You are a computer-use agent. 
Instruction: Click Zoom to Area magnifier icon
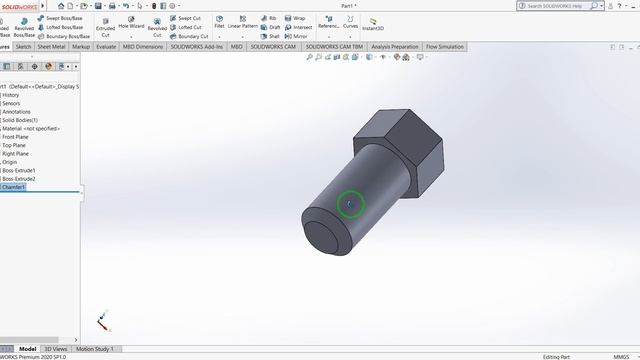[x=318, y=57]
